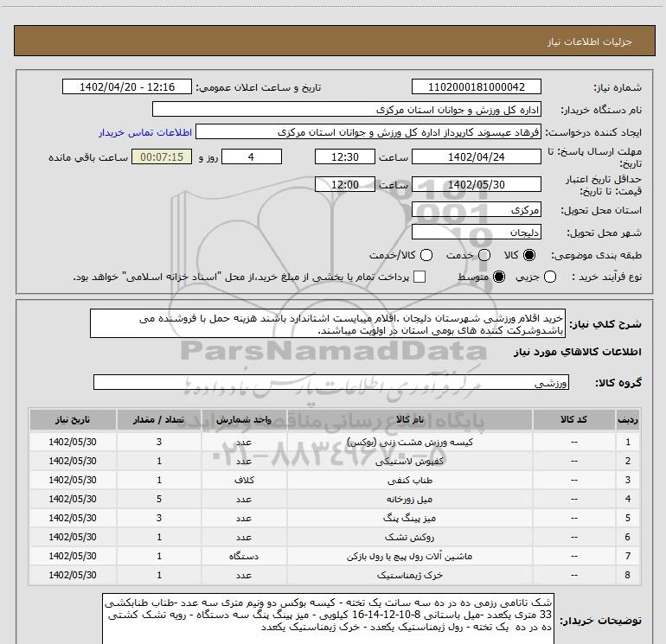Click the جزئیات اطلاعات نیاز header title
Image resolution: width=666 pixels, height=644 pixels.
590,41
